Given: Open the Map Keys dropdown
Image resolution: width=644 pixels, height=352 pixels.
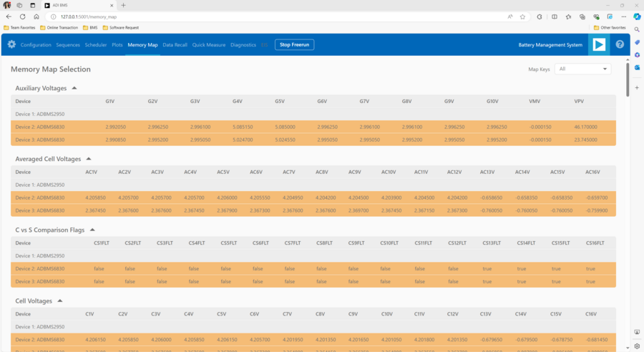Looking at the screenshot, I should tap(583, 69).
